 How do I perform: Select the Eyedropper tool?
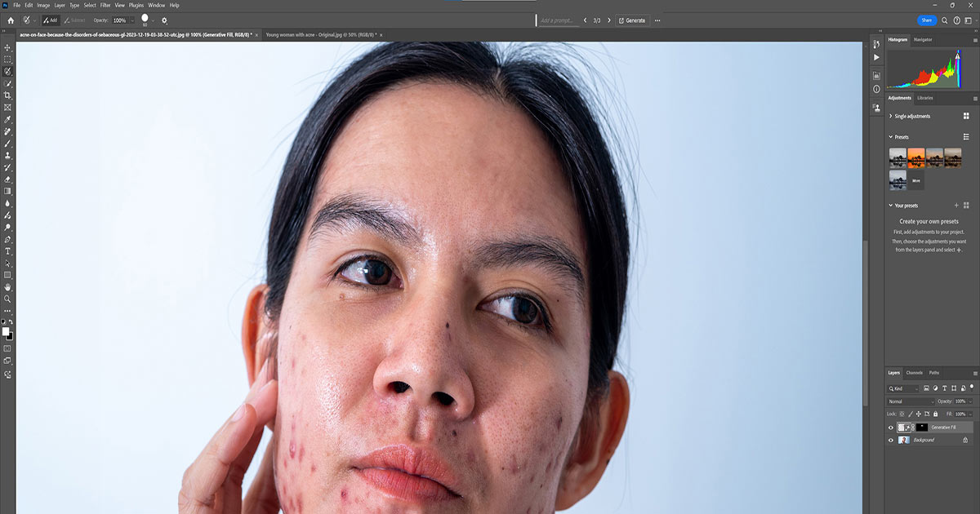7,120
